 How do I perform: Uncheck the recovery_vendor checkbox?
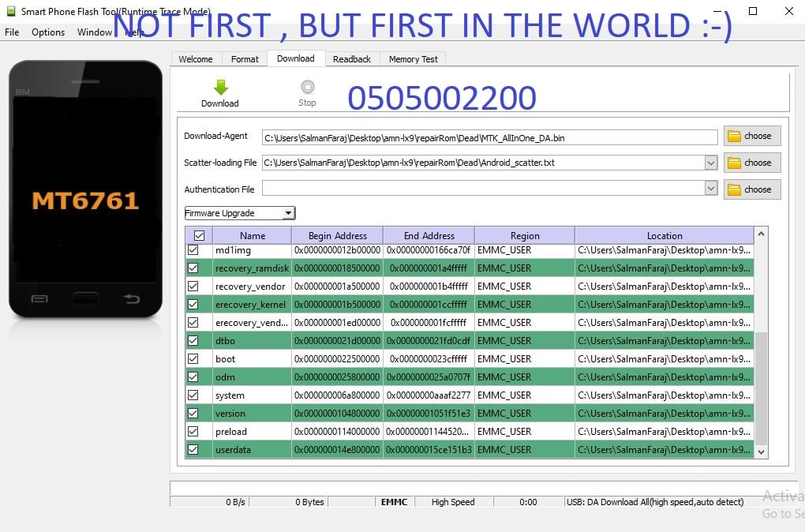click(x=193, y=286)
